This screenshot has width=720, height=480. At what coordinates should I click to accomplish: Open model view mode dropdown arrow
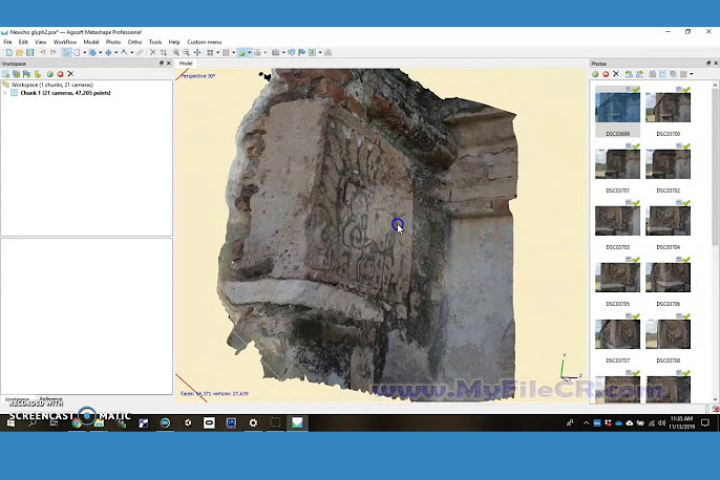click(249, 53)
